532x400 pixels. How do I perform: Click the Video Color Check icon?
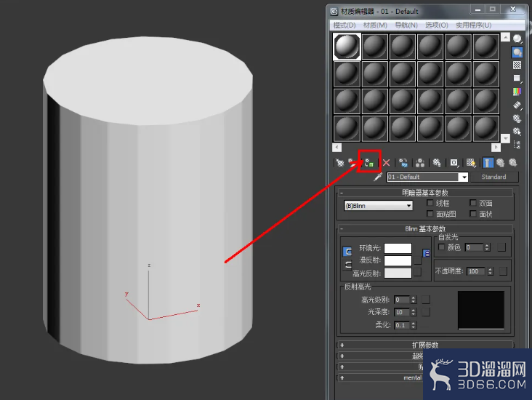pyautogui.click(x=517, y=92)
